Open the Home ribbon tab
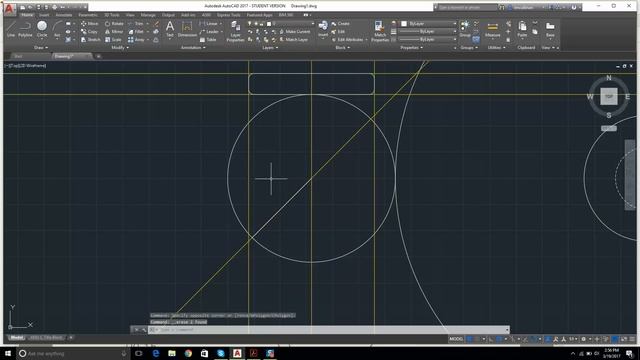640x360 pixels. tap(27, 15)
